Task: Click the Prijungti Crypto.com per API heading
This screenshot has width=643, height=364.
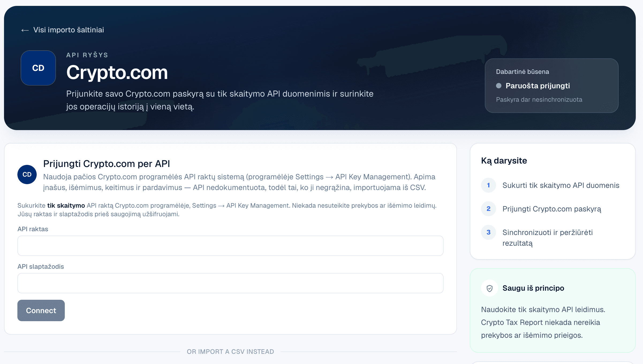Action: [x=107, y=164]
